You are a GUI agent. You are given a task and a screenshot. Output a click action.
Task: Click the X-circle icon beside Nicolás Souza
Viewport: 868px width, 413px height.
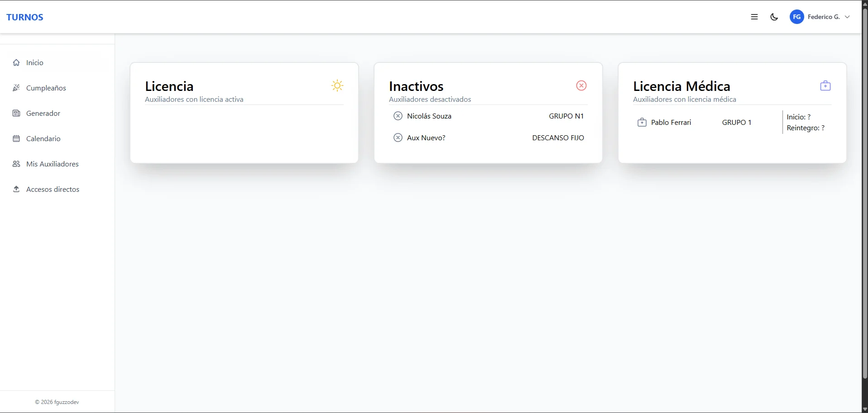(x=398, y=116)
